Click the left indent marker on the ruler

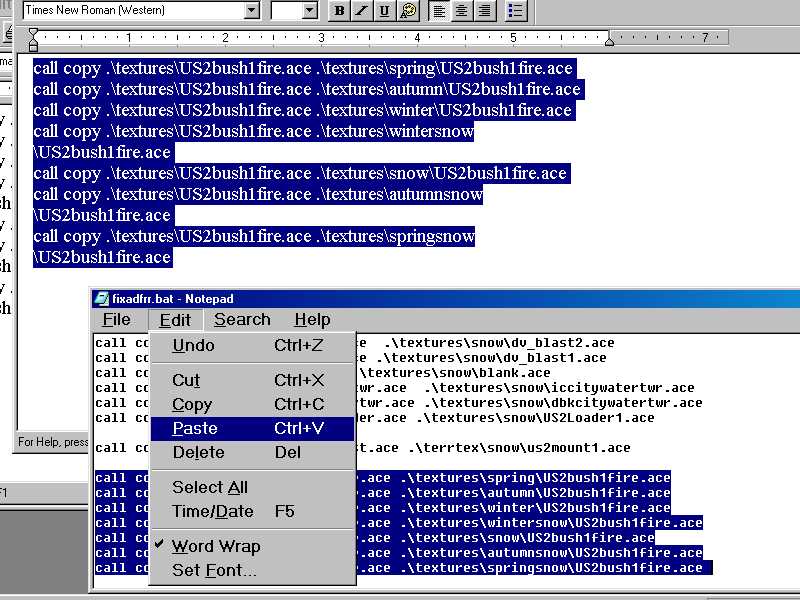pyautogui.click(x=33, y=40)
